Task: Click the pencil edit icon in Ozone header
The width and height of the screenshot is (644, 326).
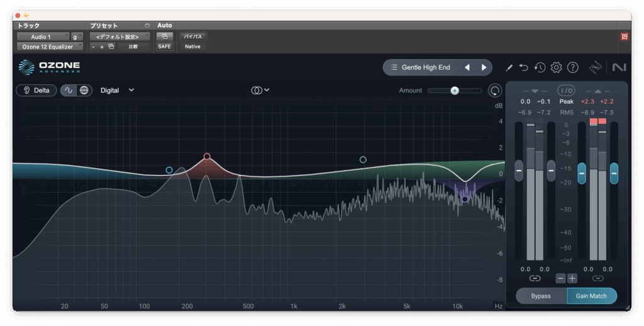Action: (509, 67)
